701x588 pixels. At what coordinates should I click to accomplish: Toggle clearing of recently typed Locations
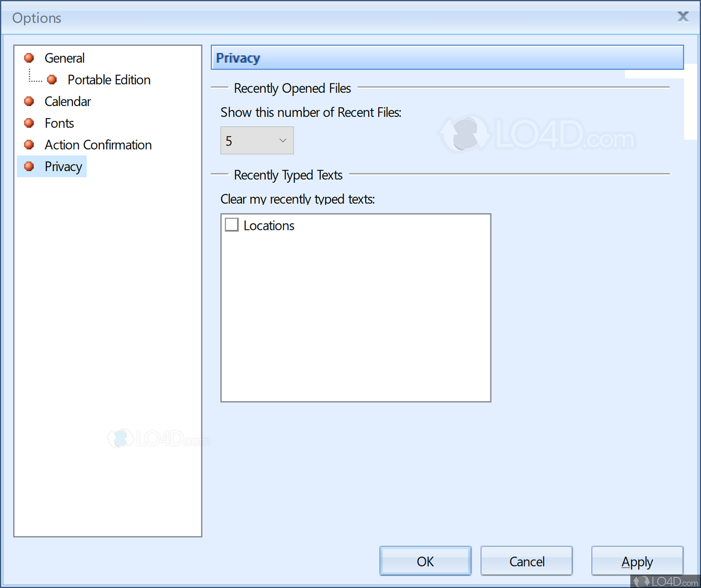coord(231,225)
